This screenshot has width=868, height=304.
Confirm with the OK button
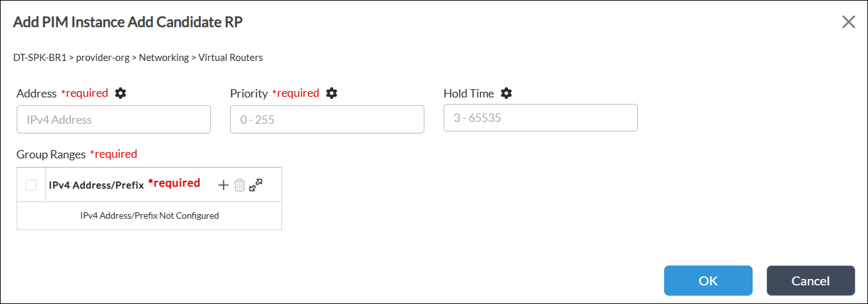tap(708, 281)
